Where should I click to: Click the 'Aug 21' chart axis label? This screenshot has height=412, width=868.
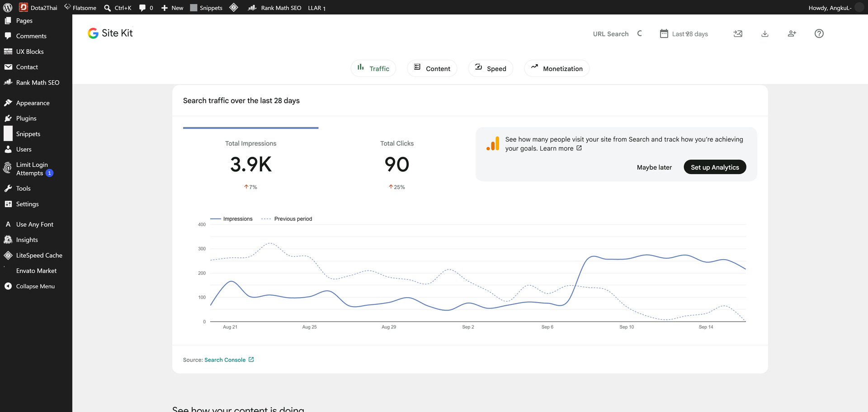click(230, 327)
